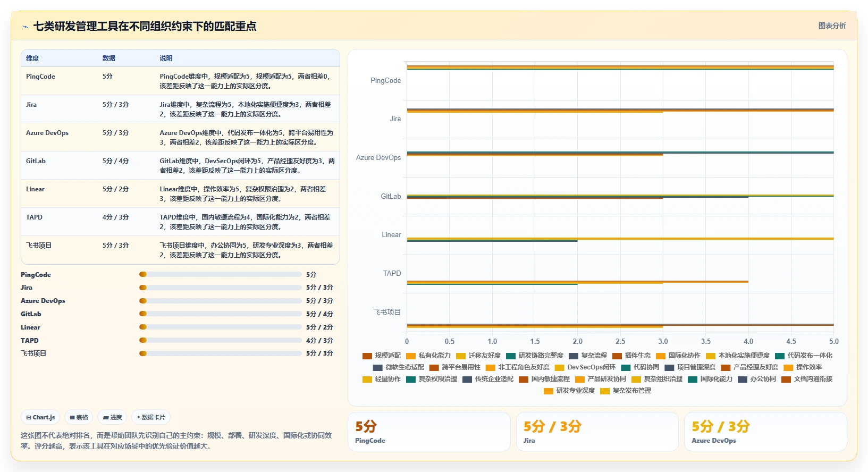
Task: Click the Linear progress bar
Action: (221, 327)
